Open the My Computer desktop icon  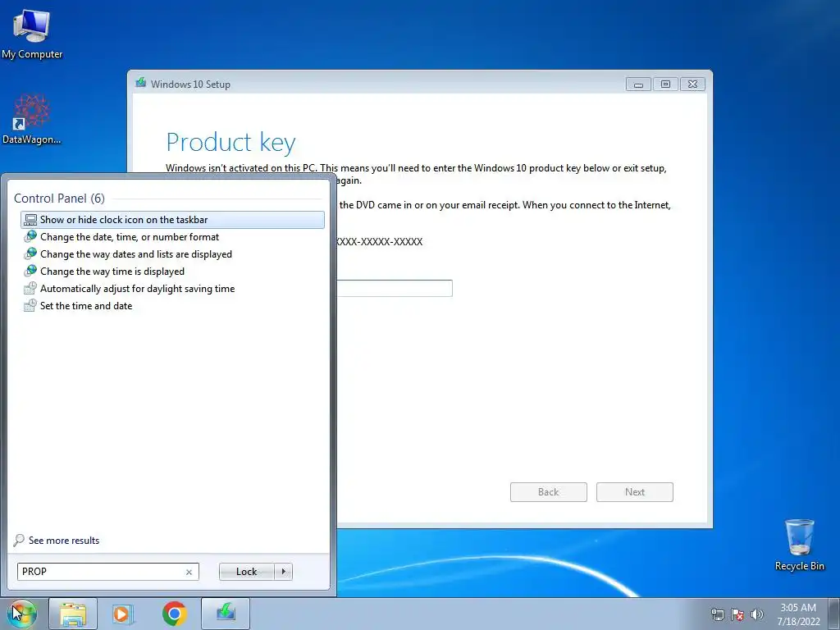pos(32,34)
